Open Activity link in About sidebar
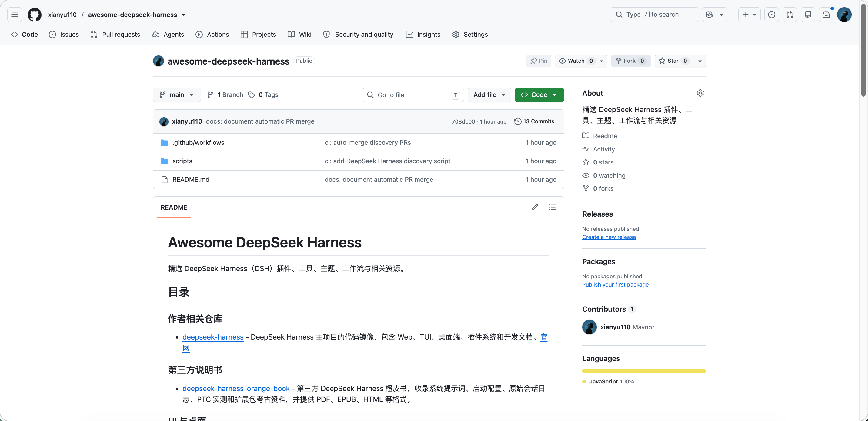 coord(604,149)
